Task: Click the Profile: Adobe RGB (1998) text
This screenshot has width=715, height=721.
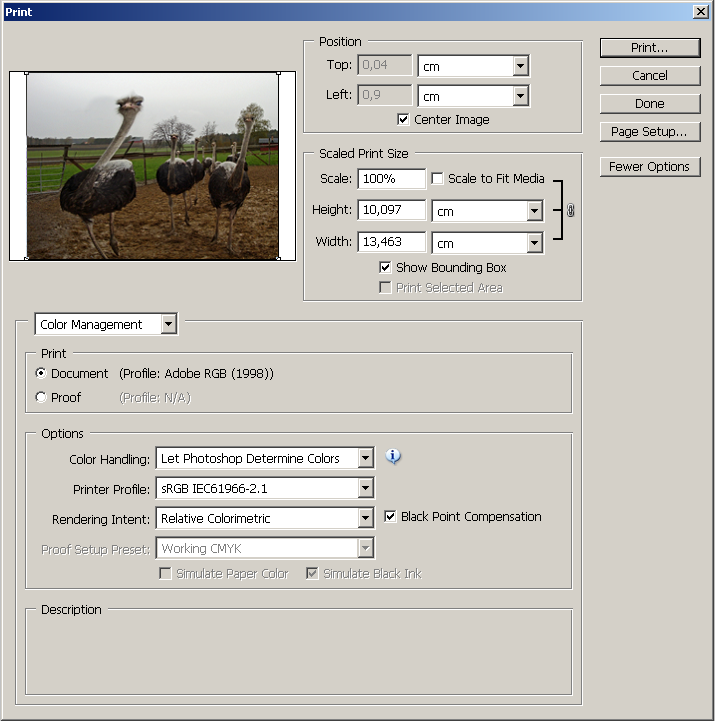Action: (x=196, y=373)
